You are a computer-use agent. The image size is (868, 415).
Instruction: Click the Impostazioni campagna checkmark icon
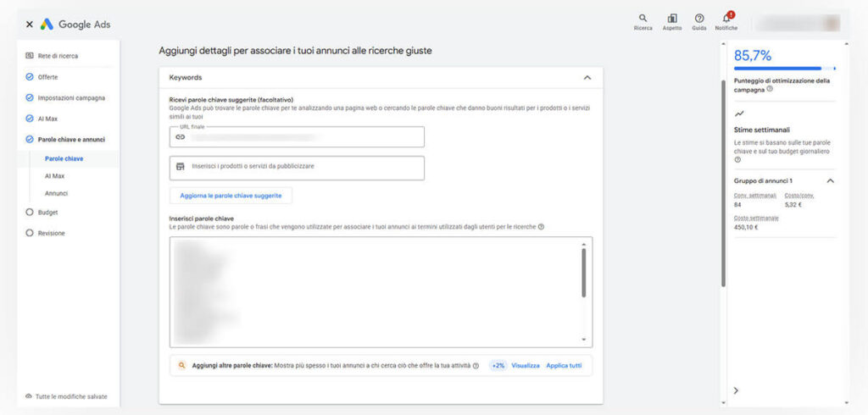(x=30, y=98)
